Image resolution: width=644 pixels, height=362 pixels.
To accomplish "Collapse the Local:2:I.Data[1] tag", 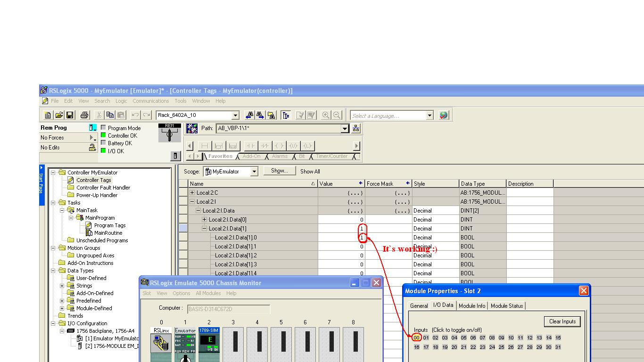I will pyautogui.click(x=204, y=229).
